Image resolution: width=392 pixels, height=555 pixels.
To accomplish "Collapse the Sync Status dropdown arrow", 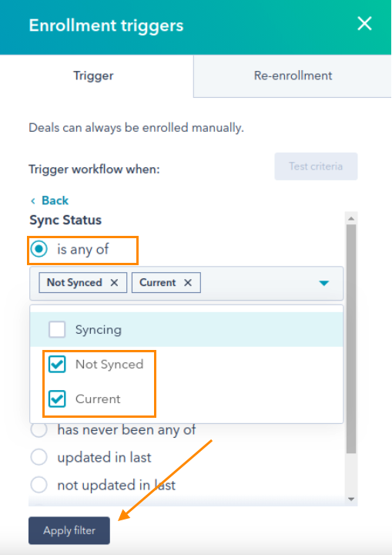I will click(x=324, y=283).
